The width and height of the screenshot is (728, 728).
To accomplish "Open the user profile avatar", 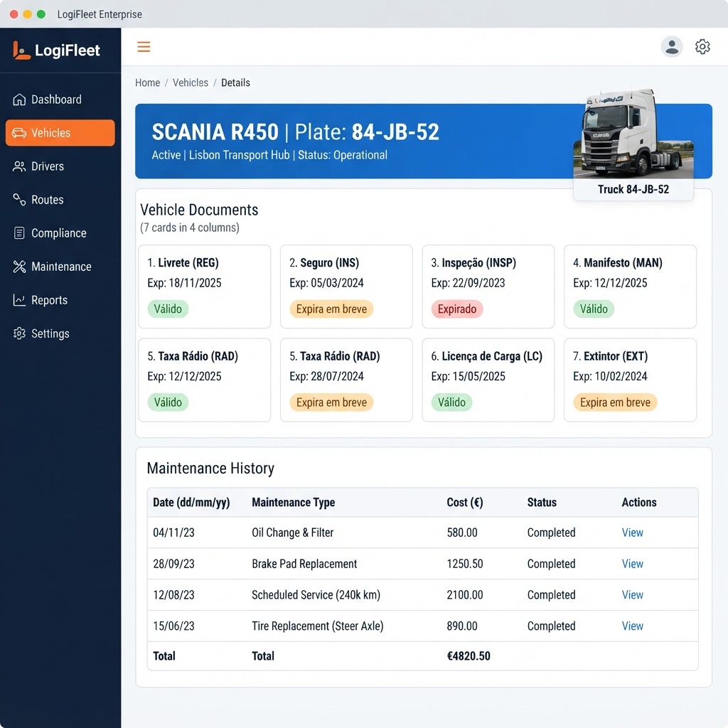I will pyautogui.click(x=671, y=46).
